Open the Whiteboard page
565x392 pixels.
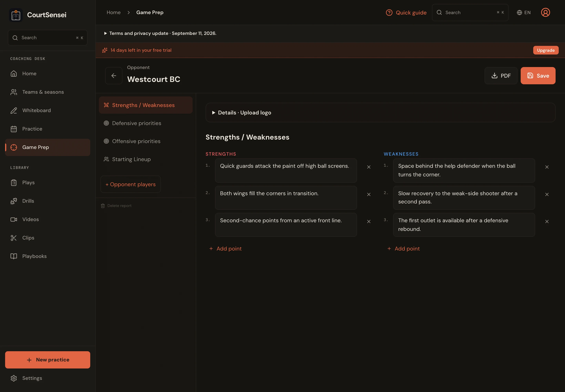pyautogui.click(x=47, y=110)
